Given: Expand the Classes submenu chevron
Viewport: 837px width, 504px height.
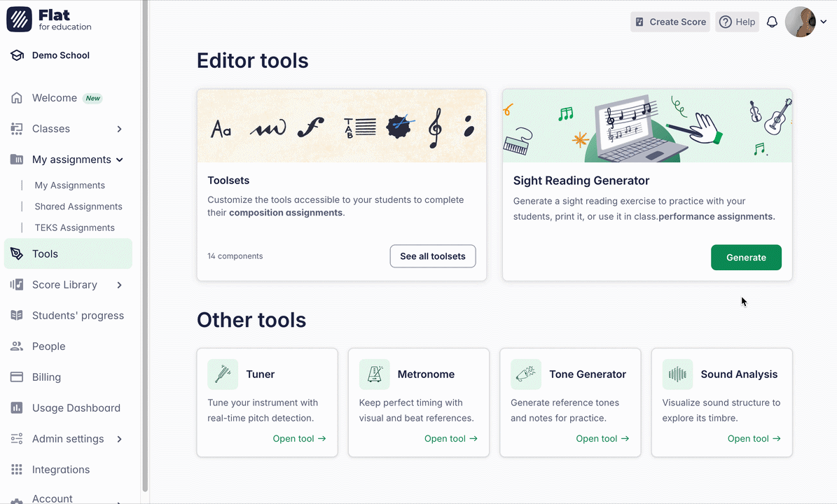Looking at the screenshot, I should click(119, 129).
